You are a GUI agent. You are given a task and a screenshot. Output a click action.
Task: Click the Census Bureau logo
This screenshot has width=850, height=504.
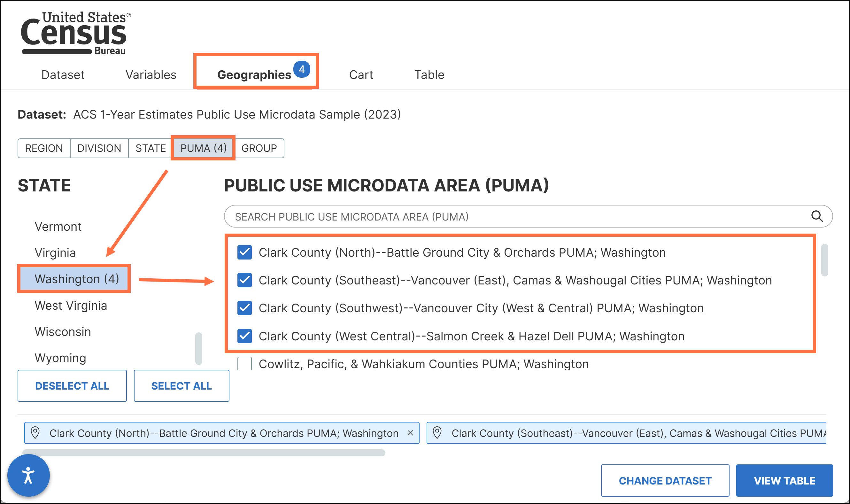[75, 33]
